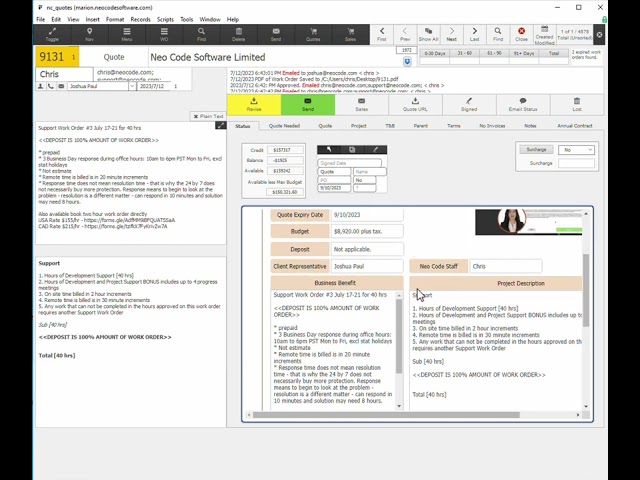Click the Send envelope icon in dark toolbar
The image size is (640, 480).
point(276,34)
